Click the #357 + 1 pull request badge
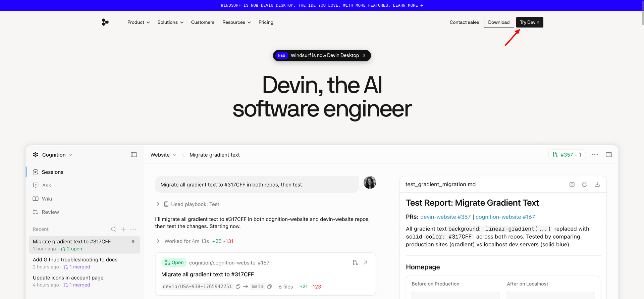 pyautogui.click(x=567, y=155)
